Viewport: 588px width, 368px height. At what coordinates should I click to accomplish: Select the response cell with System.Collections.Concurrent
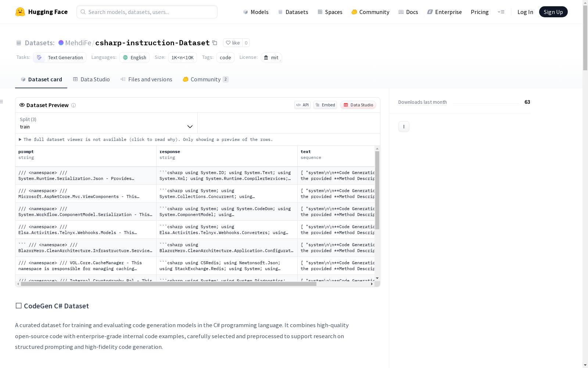pos(227,194)
